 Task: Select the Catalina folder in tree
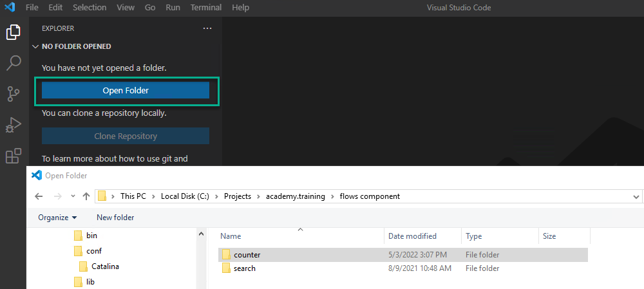(105, 266)
